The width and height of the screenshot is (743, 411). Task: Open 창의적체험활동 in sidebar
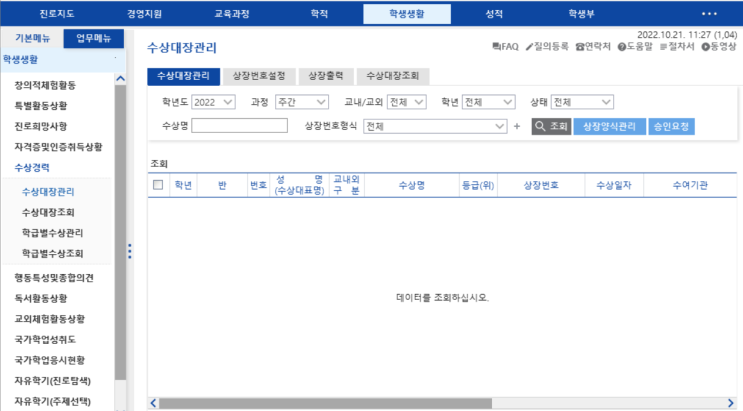click(45, 85)
